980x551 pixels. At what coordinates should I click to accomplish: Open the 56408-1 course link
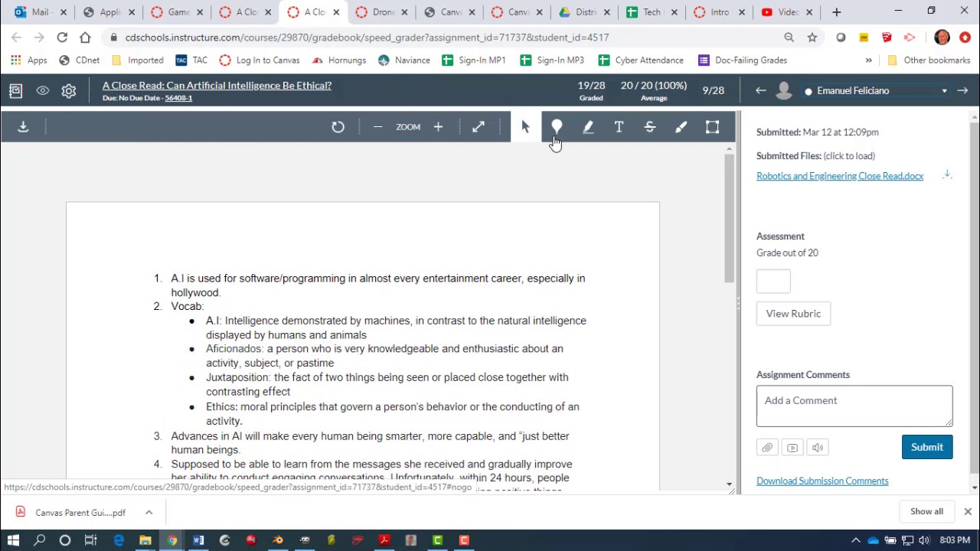tap(178, 99)
